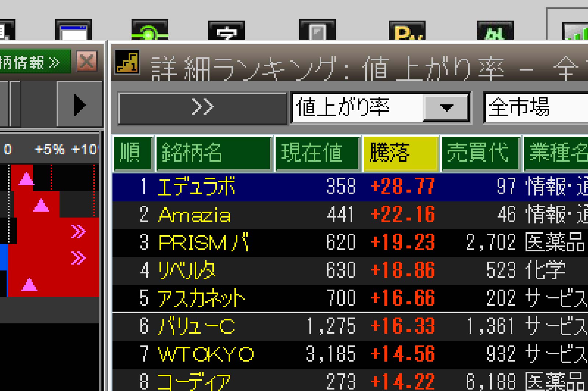Viewport: 588px width, 391px height.
Task: Click the +14.56 change value
Action: (403, 354)
